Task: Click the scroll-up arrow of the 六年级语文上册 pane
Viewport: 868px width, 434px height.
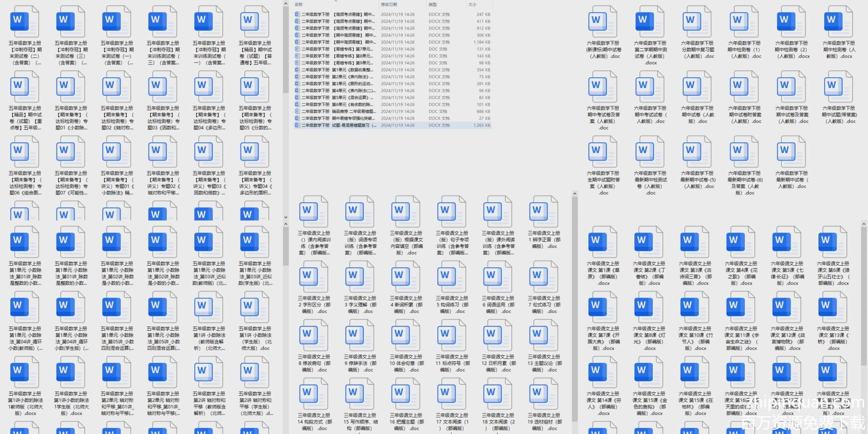Action: tap(864, 224)
